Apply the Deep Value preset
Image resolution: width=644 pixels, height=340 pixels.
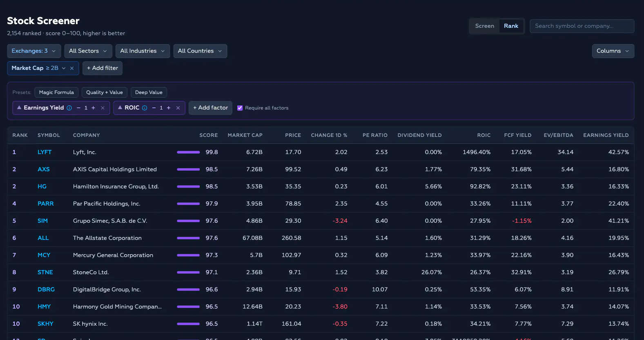[x=149, y=92]
